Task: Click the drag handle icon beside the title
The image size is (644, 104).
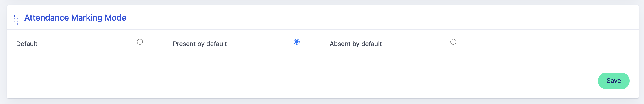Action: [x=16, y=20]
